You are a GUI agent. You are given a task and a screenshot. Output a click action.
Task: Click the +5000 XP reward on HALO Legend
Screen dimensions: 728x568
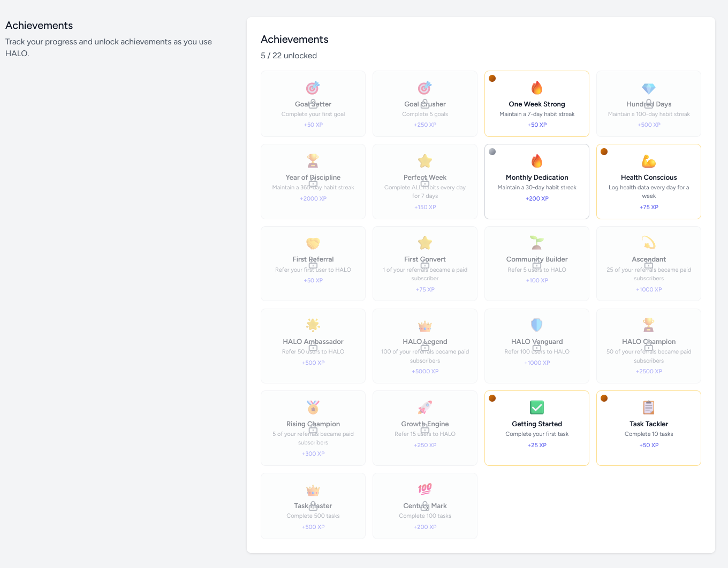tap(425, 371)
